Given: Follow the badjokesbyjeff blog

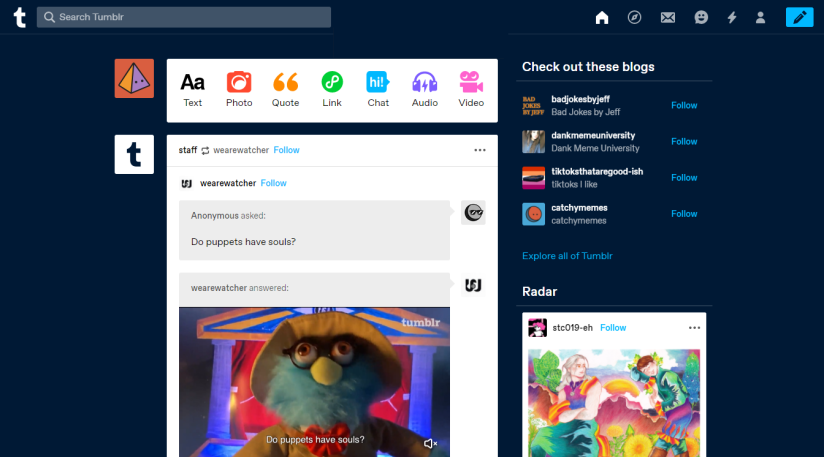Looking at the screenshot, I should (x=684, y=105).
